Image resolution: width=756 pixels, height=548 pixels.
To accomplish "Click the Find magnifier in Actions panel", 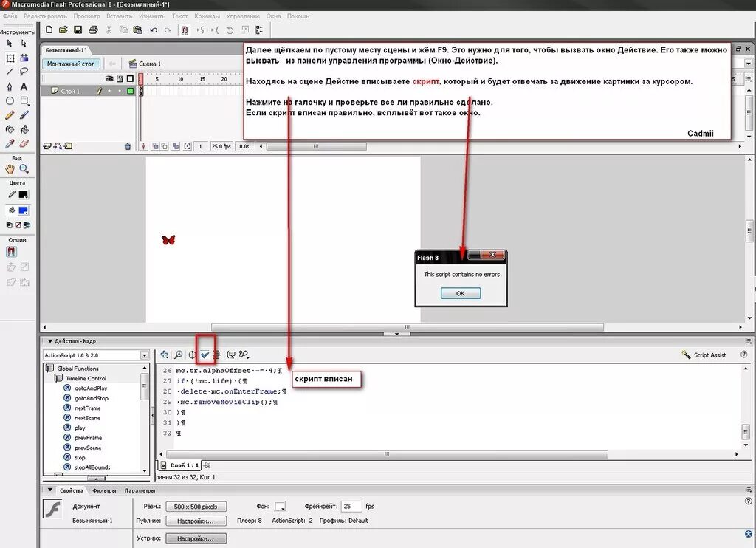I will coord(178,355).
